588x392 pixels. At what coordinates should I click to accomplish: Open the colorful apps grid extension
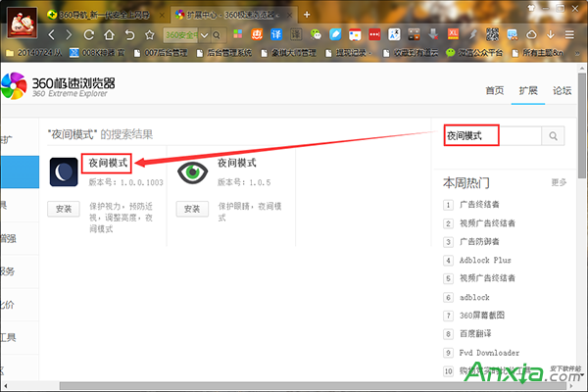(x=238, y=34)
